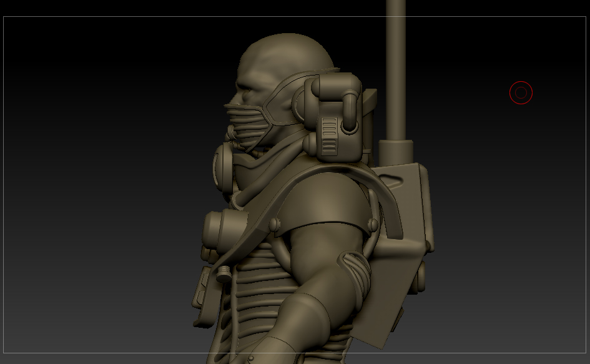Click the cylindrical canister on the chest

tap(225, 232)
